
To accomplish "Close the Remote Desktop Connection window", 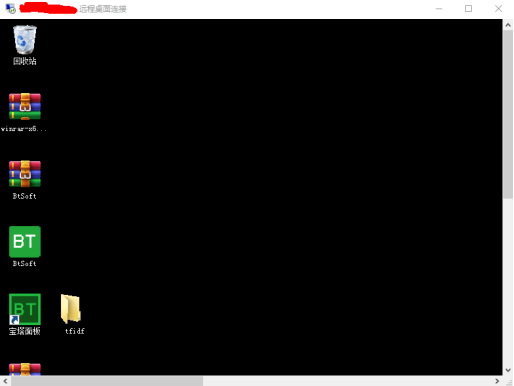I will click(498, 9).
